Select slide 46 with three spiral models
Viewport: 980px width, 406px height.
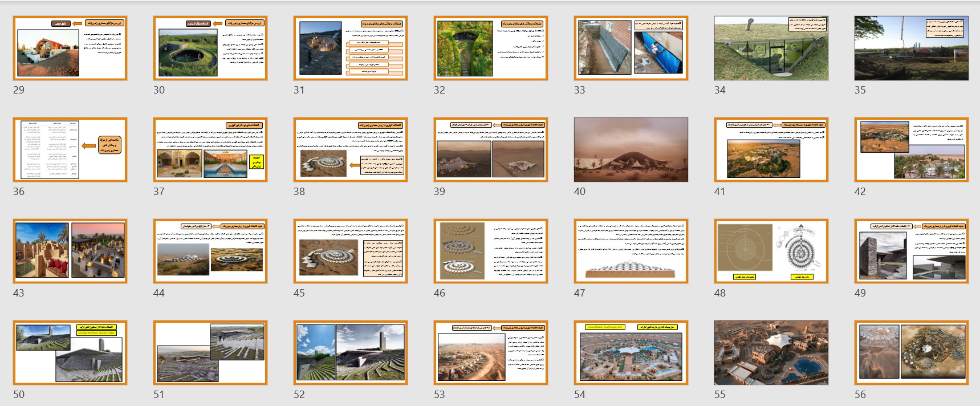coord(491,251)
